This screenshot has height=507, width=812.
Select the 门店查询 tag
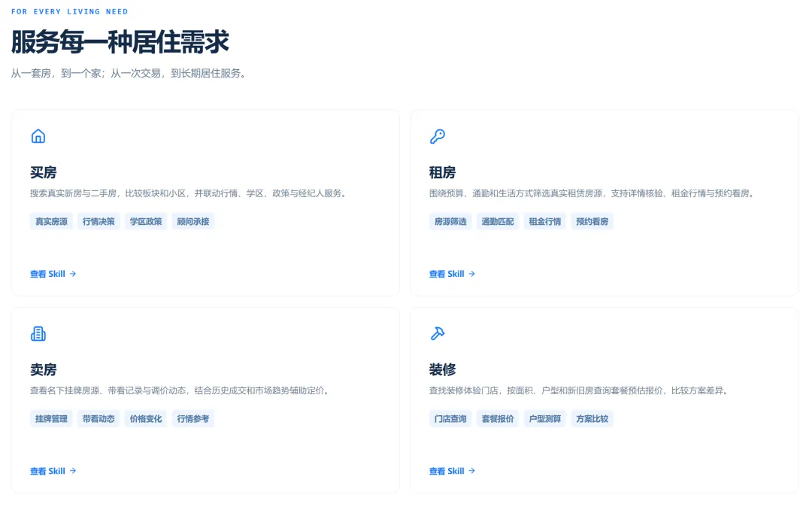click(x=450, y=419)
